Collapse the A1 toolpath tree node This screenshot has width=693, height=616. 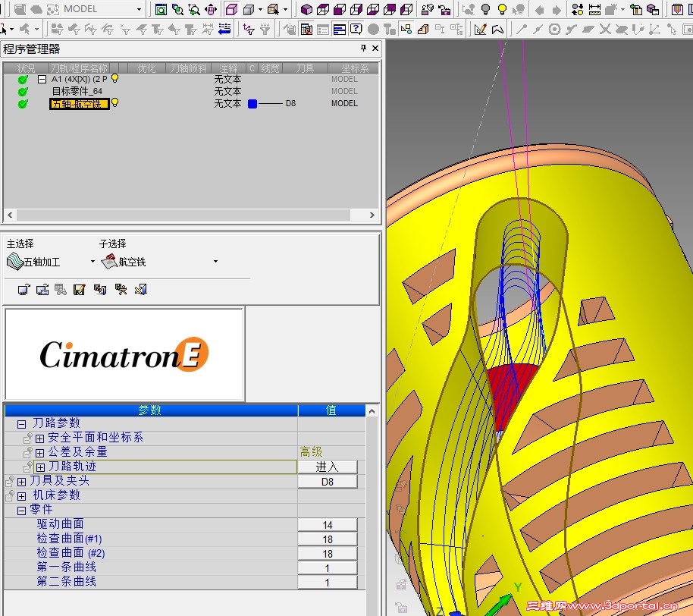point(42,80)
